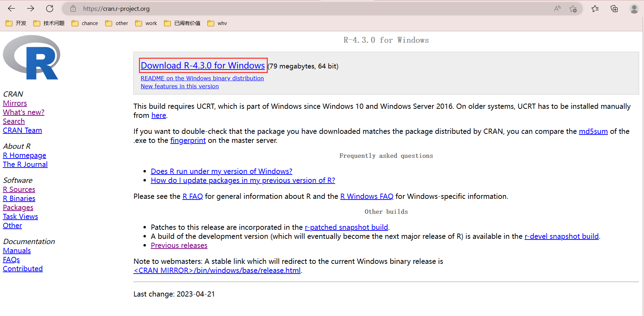Viewport: 644px width, 316px height.
Task: Open What's new? in sidebar
Action: 24,112
